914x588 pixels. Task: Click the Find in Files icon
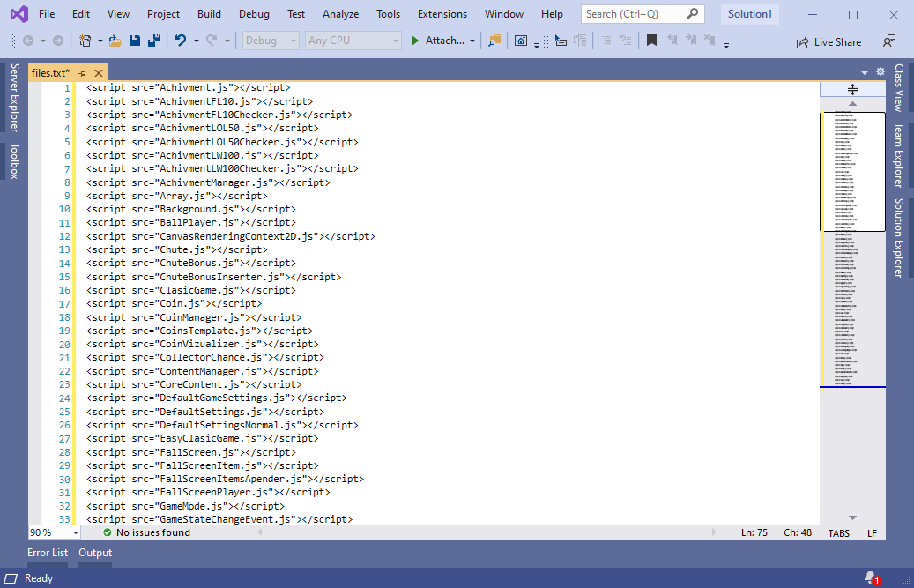point(494,41)
